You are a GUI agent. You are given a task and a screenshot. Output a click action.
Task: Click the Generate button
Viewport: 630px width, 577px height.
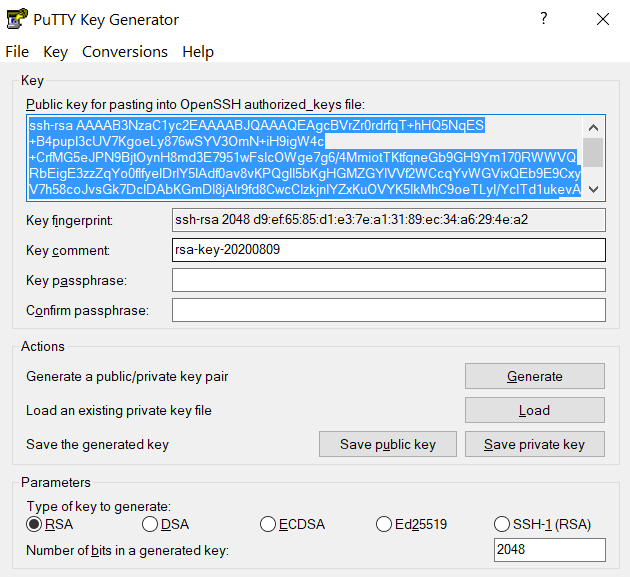tap(535, 376)
